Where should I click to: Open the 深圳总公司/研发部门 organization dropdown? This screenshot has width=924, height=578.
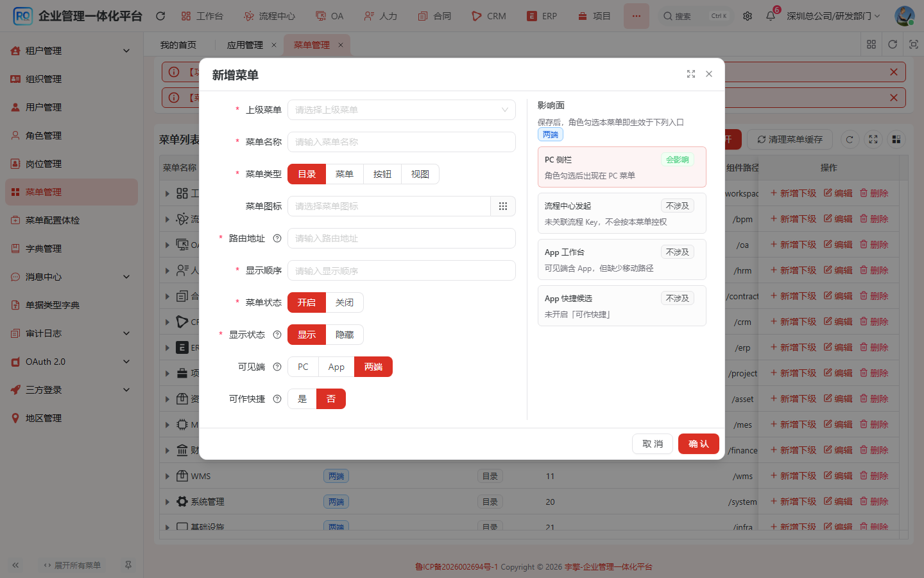(834, 16)
